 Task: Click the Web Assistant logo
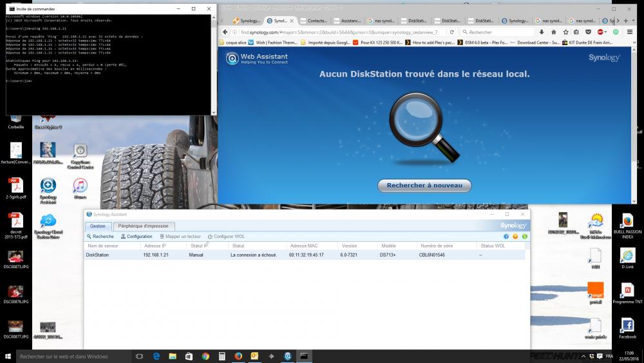[x=257, y=59]
